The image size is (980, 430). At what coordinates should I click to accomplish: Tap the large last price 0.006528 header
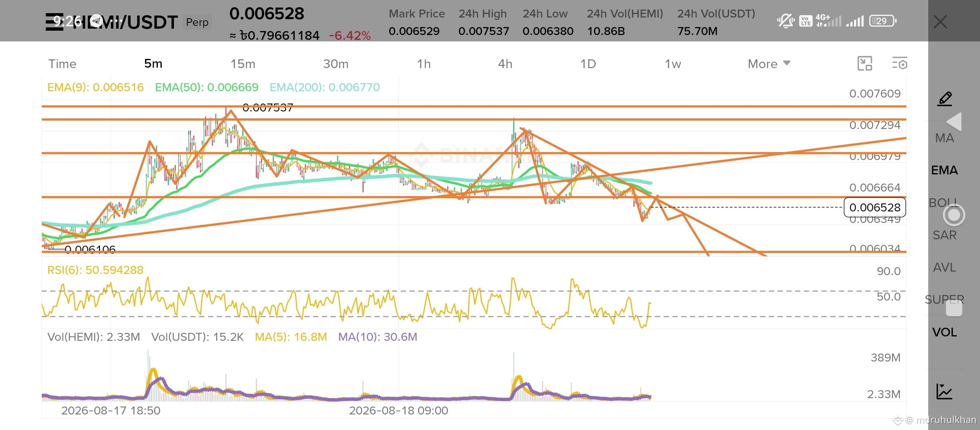[267, 14]
